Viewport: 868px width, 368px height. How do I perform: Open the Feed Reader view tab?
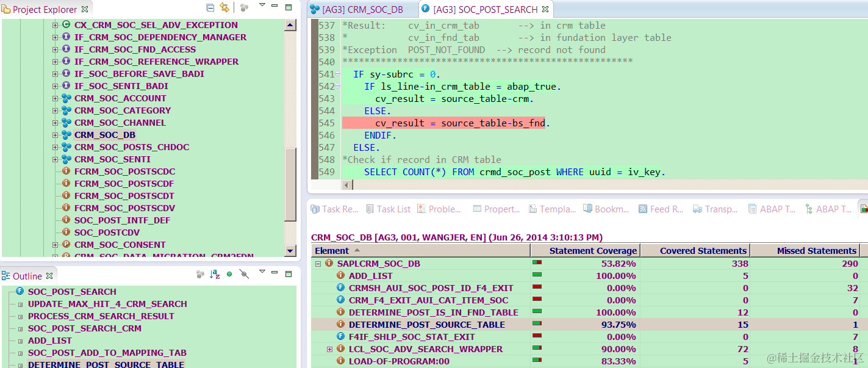click(661, 209)
